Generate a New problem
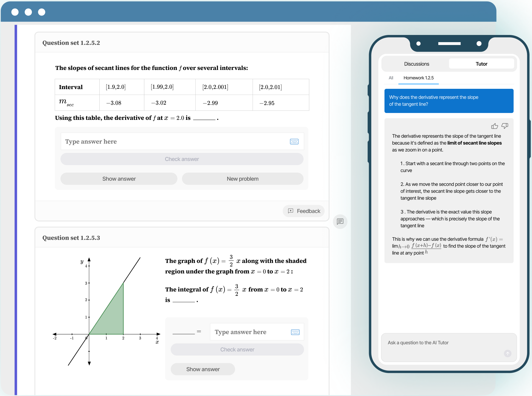This screenshot has width=532, height=396. (x=243, y=179)
